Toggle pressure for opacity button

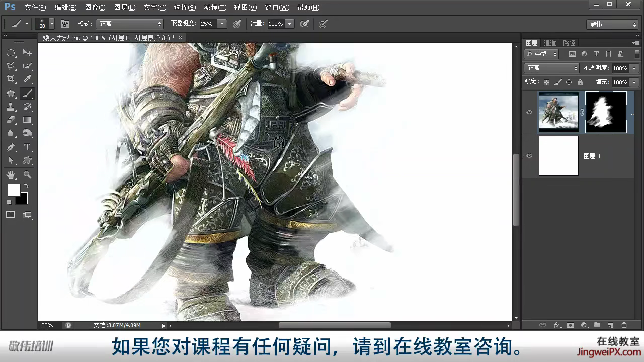tap(237, 24)
